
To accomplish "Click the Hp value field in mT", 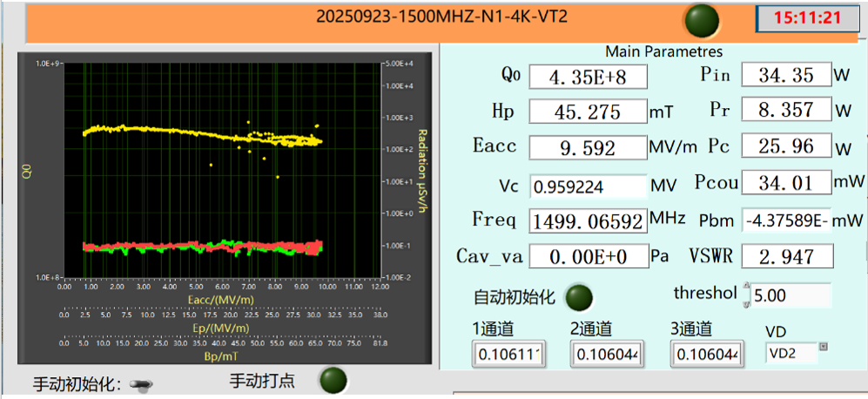I will 589,112.
